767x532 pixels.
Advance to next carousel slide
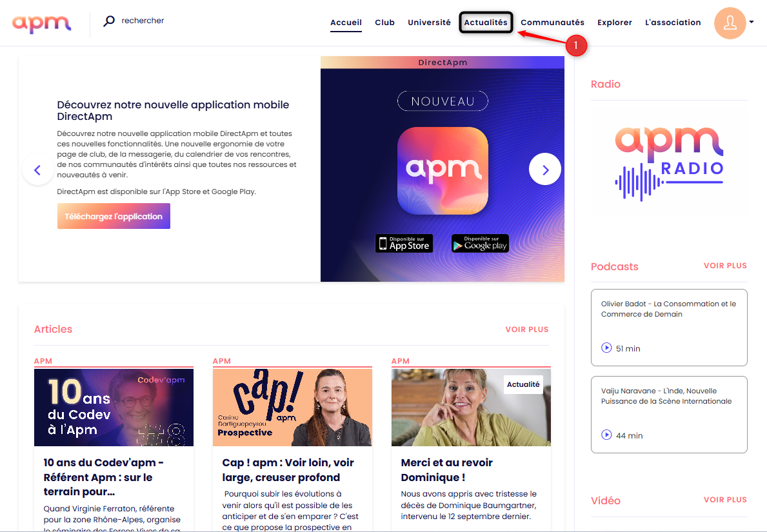point(545,169)
